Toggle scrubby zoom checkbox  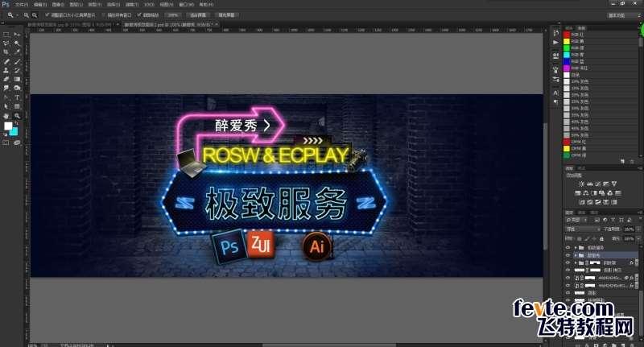(139, 15)
